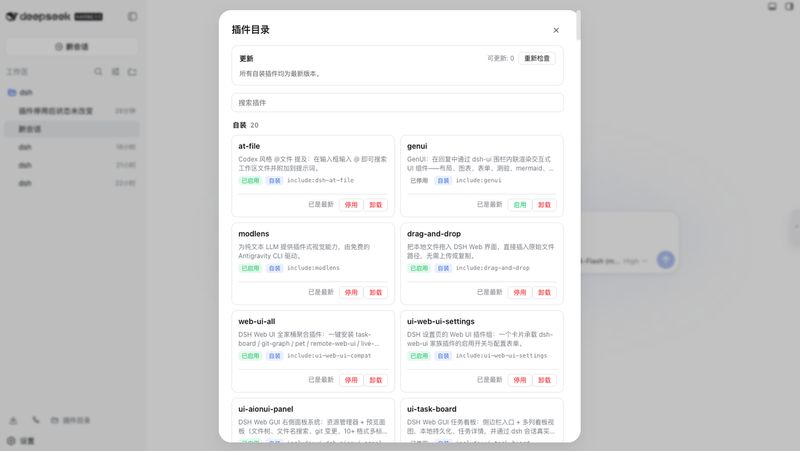Disable the web-ui-all plugin via 停用
The width and height of the screenshot is (800, 451).
pos(351,380)
